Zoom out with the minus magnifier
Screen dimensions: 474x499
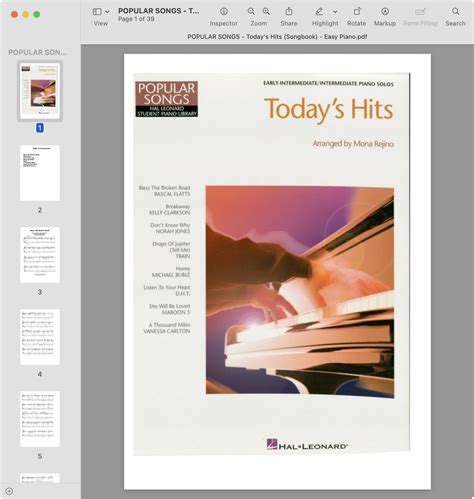(251, 11)
